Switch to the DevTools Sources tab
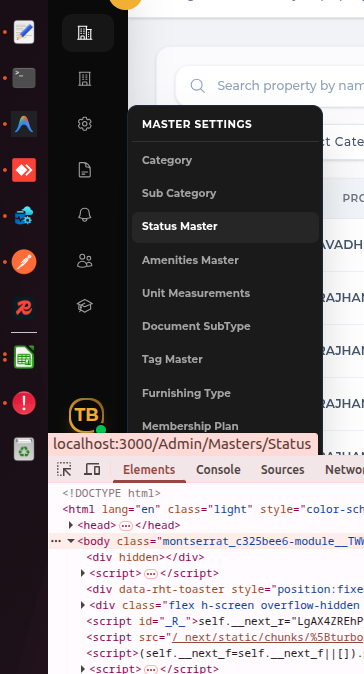This screenshot has width=364, height=674. click(x=282, y=470)
